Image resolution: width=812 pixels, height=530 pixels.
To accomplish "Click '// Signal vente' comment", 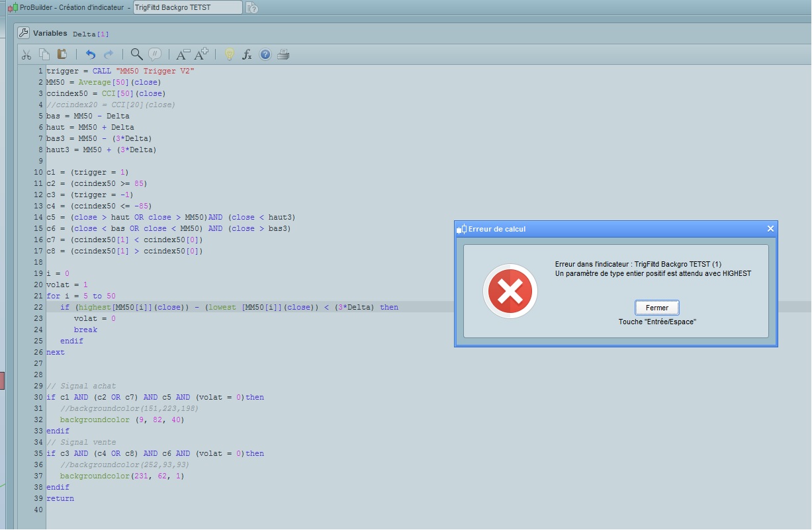I will click(x=81, y=442).
